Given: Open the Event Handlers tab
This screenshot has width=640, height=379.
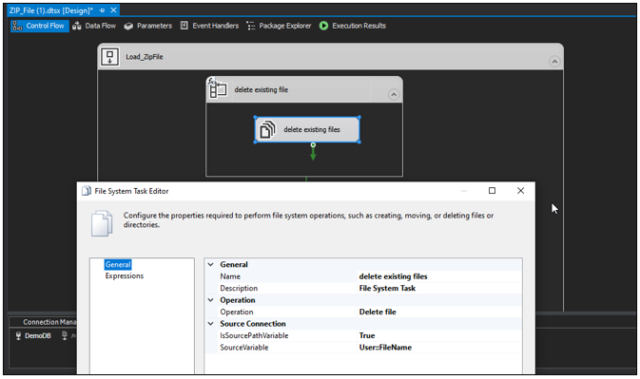Looking at the screenshot, I should 209,26.
